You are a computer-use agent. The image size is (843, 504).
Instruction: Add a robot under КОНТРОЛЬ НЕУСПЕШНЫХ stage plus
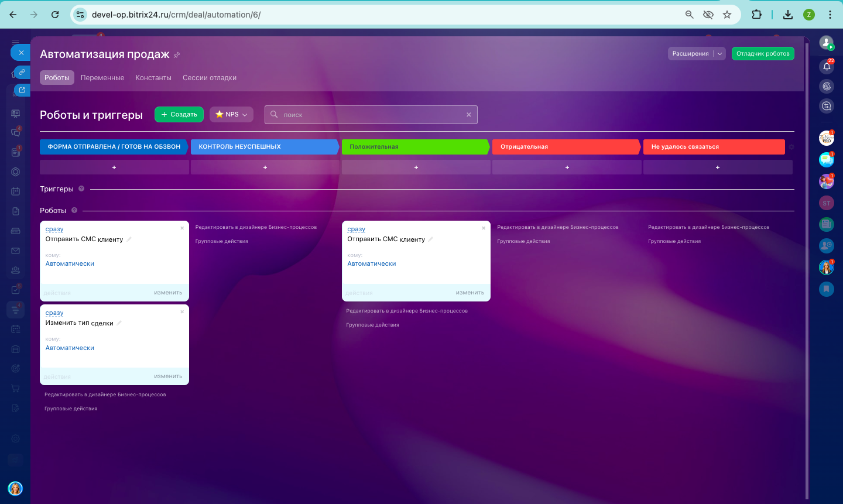pyautogui.click(x=265, y=167)
